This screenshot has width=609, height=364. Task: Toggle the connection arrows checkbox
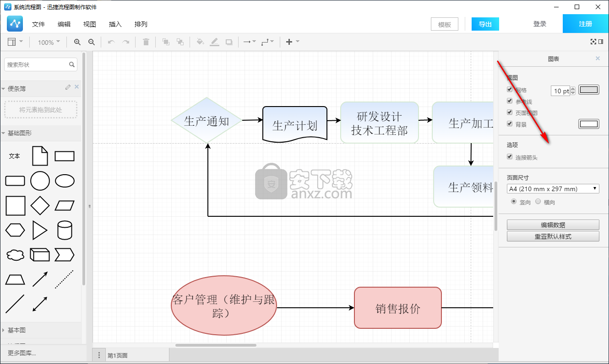pos(510,157)
